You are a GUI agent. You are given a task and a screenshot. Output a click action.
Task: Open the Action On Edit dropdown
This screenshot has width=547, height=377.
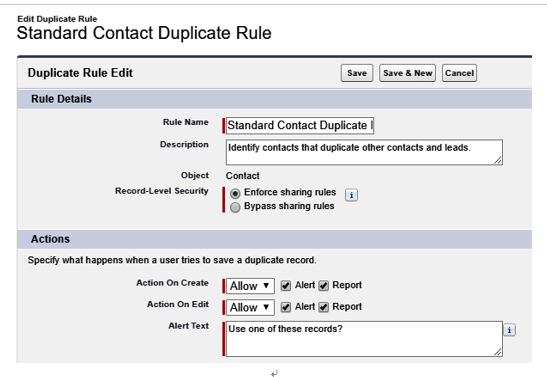(250, 307)
